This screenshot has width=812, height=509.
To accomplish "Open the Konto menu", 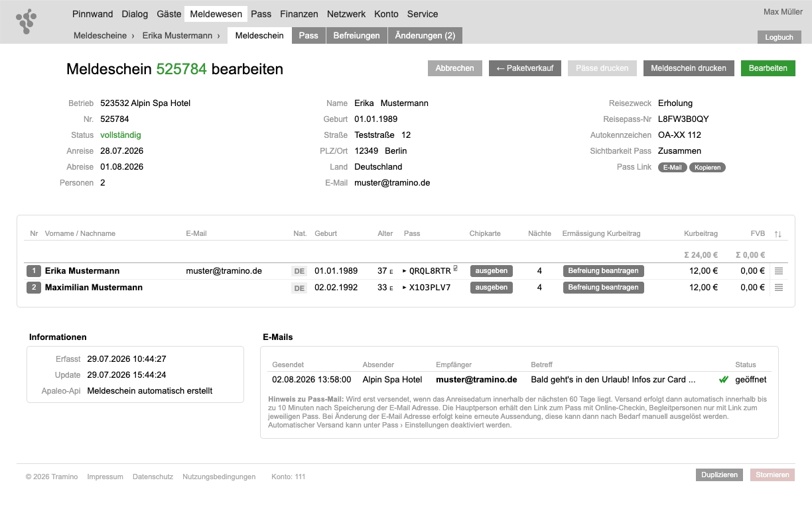I will [x=387, y=14].
